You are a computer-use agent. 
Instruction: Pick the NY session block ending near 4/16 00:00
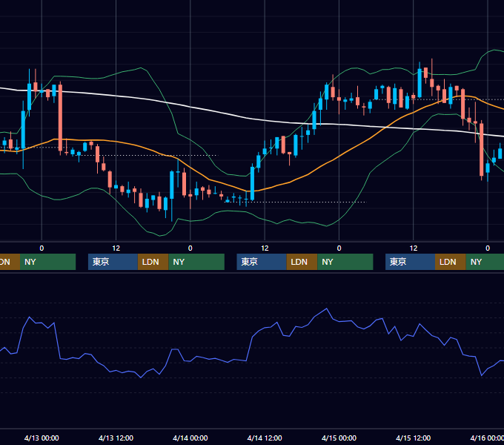[485, 262]
